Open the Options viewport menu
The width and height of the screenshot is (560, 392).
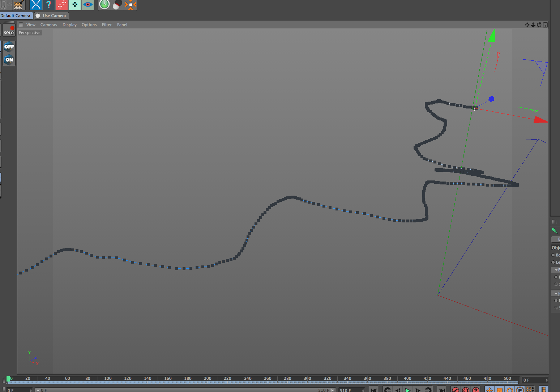(x=89, y=25)
